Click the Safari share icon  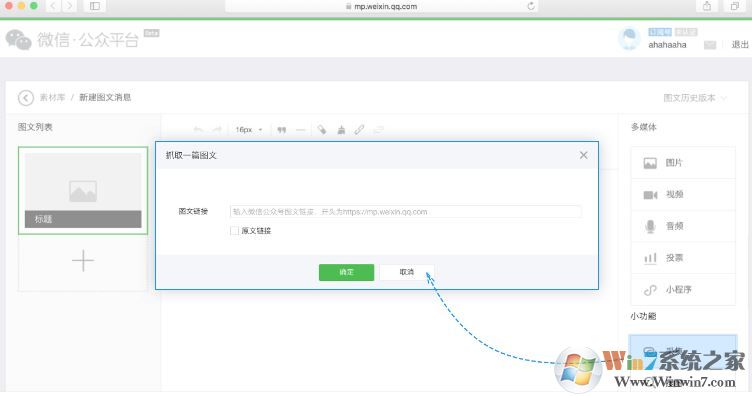[707, 6]
